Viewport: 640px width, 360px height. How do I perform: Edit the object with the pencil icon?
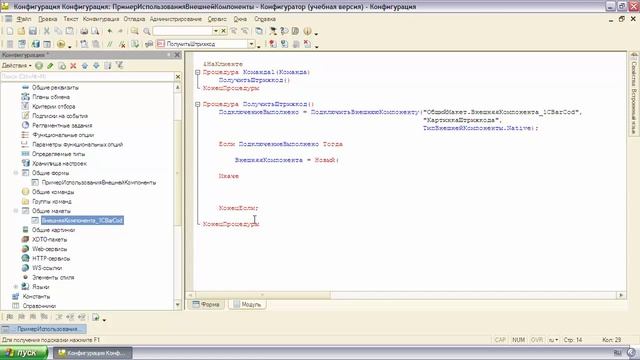coord(50,65)
